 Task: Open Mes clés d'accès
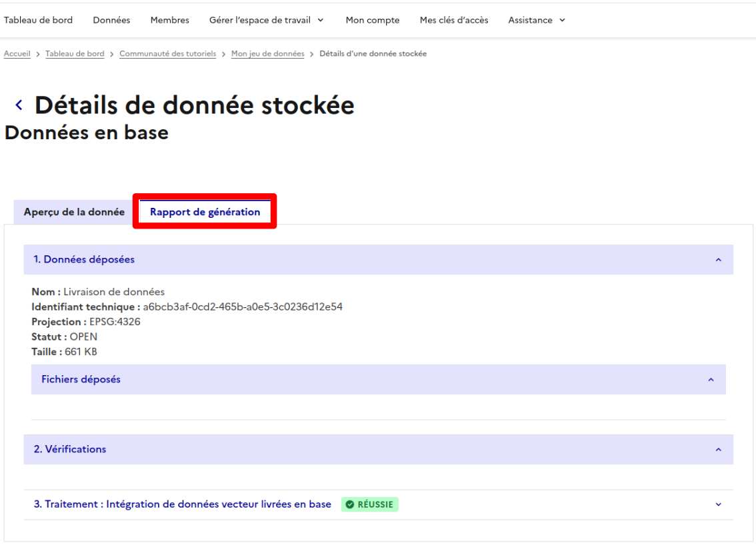point(454,20)
